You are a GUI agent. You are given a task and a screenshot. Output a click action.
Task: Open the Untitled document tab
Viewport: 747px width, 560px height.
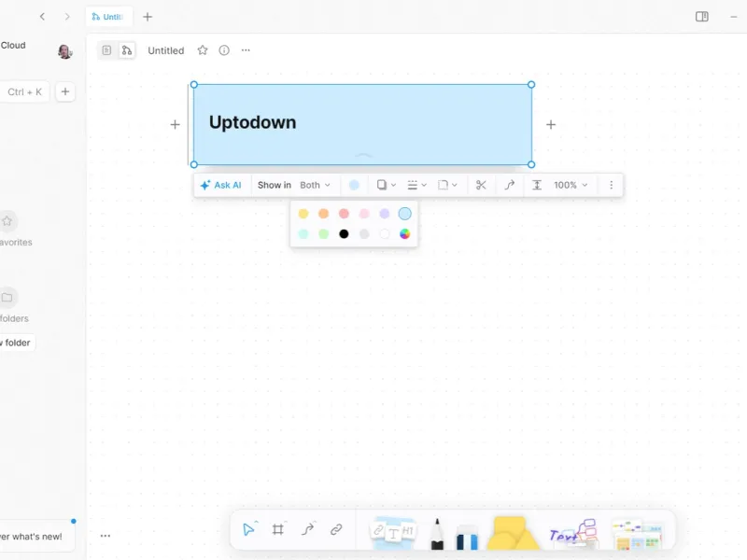click(x=108, y=17)
